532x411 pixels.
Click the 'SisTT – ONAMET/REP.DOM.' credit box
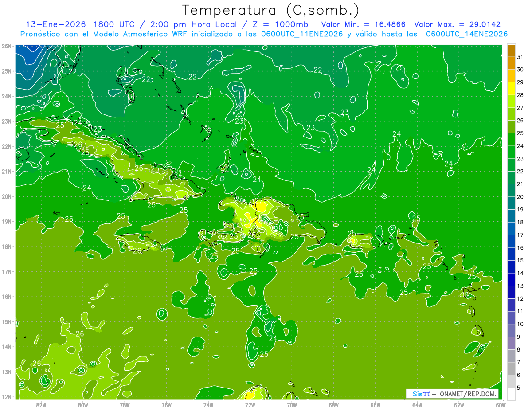(x=452, y=394)
